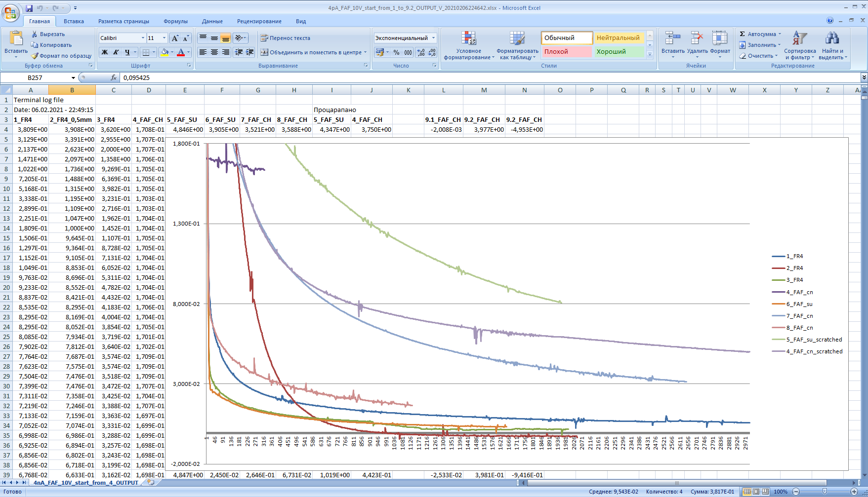Increase cell indent

pos(250,52)
